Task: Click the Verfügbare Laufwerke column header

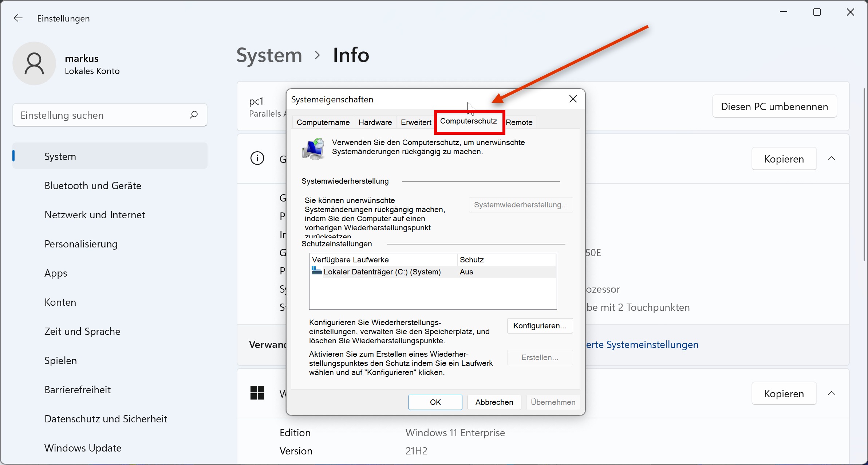Action: coord(383,260)
